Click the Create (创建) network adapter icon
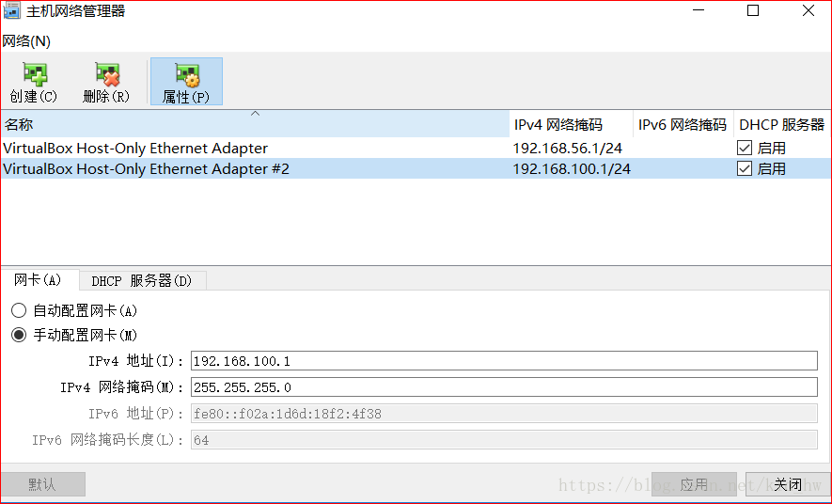Screen dimensions: 832x504 [35, 74]
